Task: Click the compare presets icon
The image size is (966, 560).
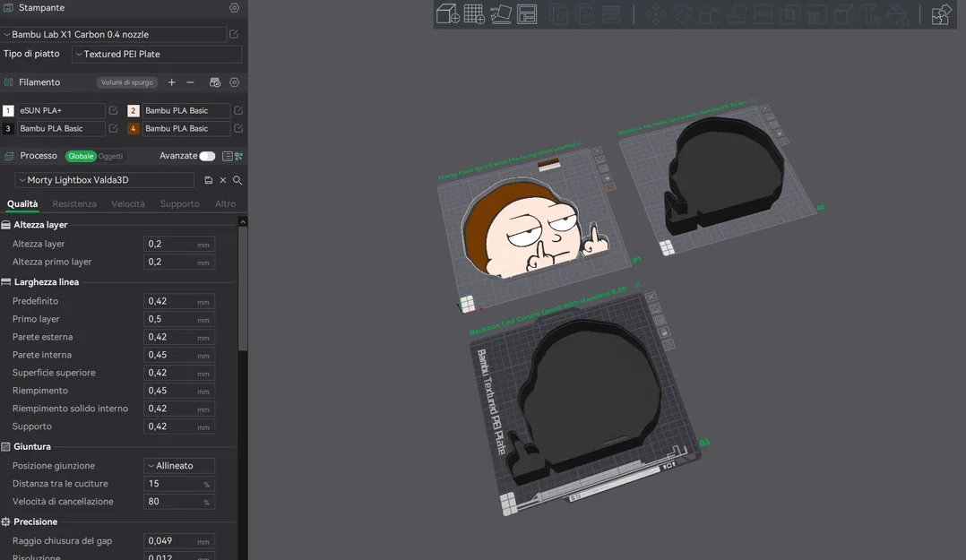Action: [239, 157]
